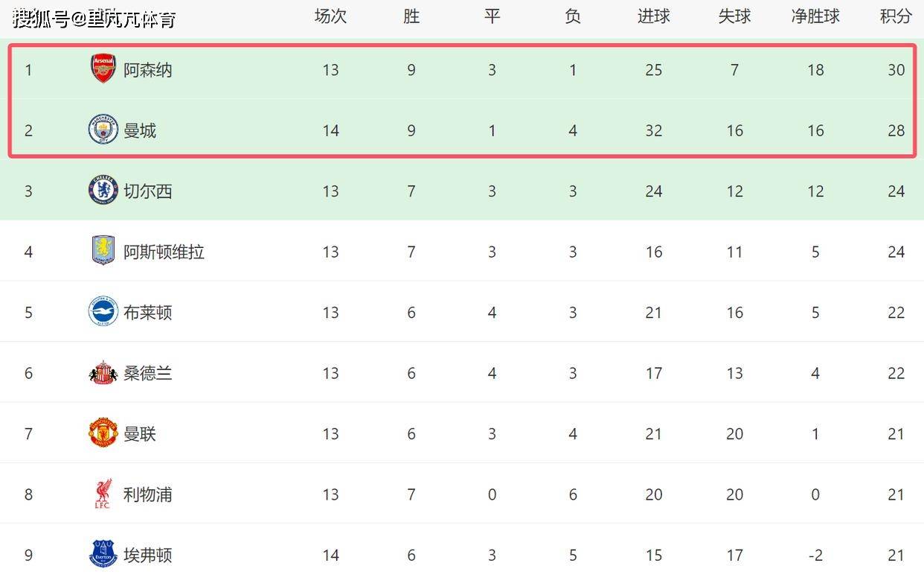The height and width of the screenshot is (583, 924).
Task: Click the Manchester City crest icon
Action: click(103, 130)
